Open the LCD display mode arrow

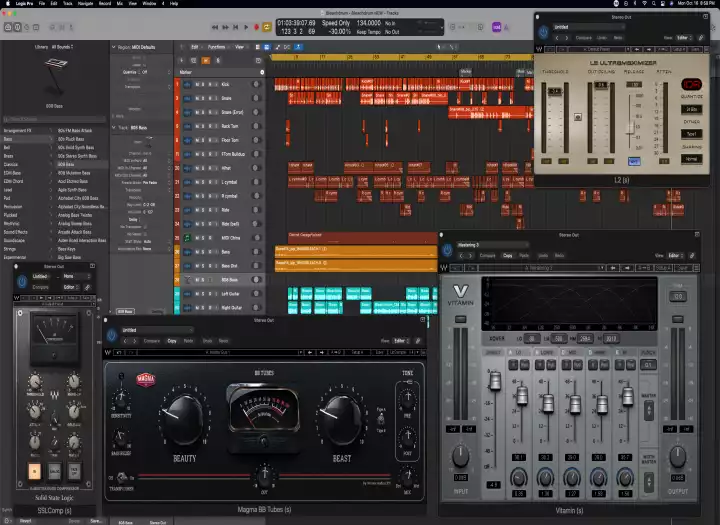(441, 28)
